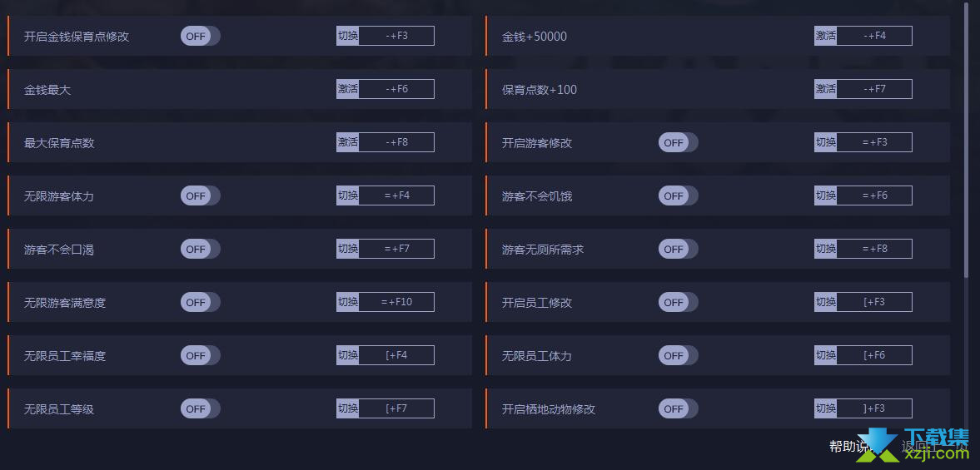Click 激活 button for 保育点数+100
Screen dimensions: 980x470
click(826, 89)
